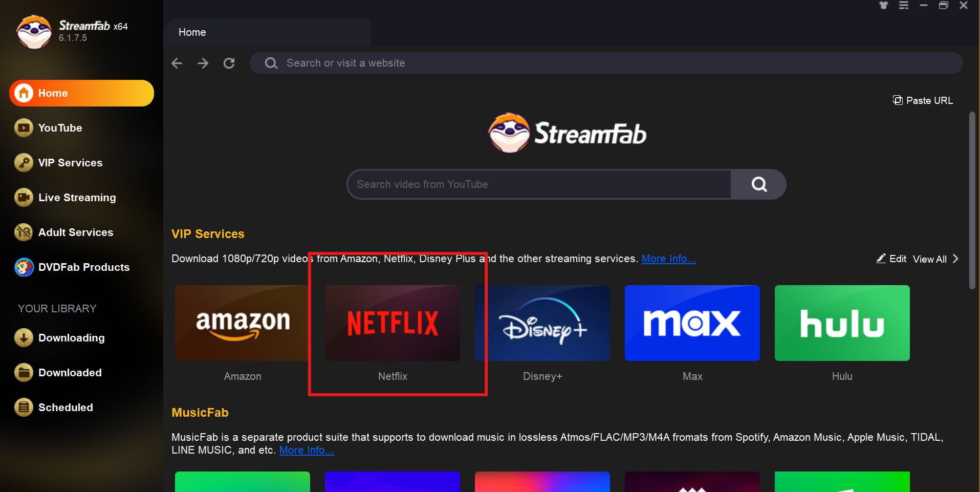The image size is (980, 492).
Task: Open YouTube in the sidebar
Action: (60, 128)
